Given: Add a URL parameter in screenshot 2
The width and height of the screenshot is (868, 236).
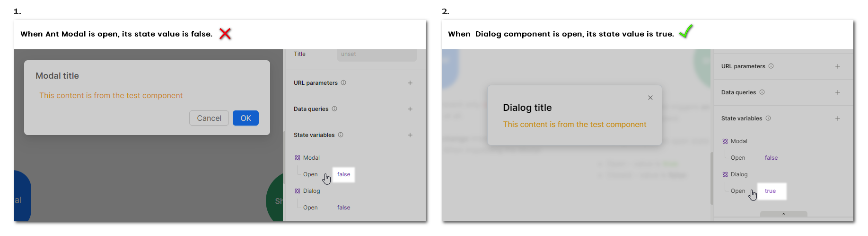Looking at the screenshot, I should point(838,66).
